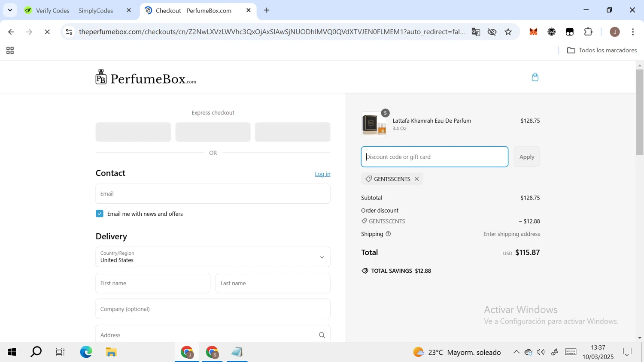Viewport: 644px width, 362px height.
Task: Remove the GENTSSCENTS discount code tag
Action: point(416,179)
